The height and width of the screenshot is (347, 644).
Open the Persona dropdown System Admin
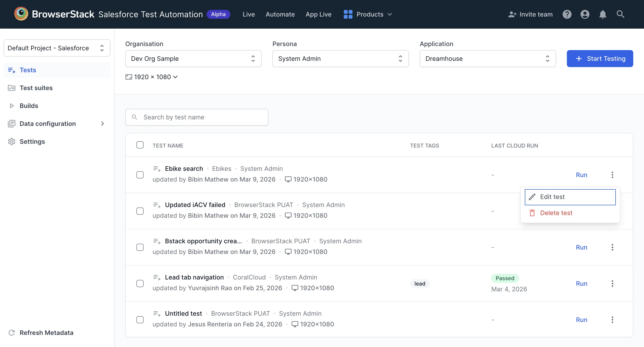(x=341, y=59)
